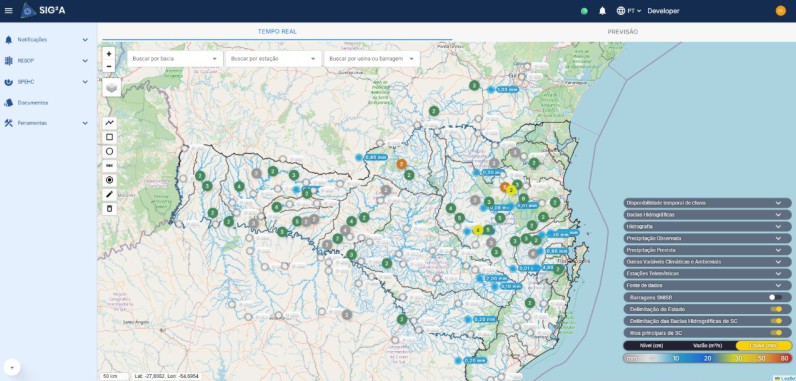Select the edit layers pencil tool

109,194
